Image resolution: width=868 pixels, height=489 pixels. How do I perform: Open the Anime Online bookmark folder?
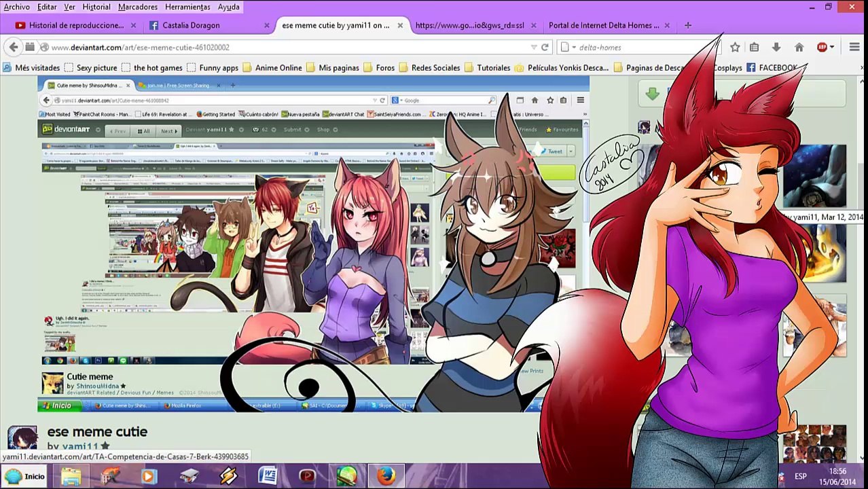tap(272, 68)
